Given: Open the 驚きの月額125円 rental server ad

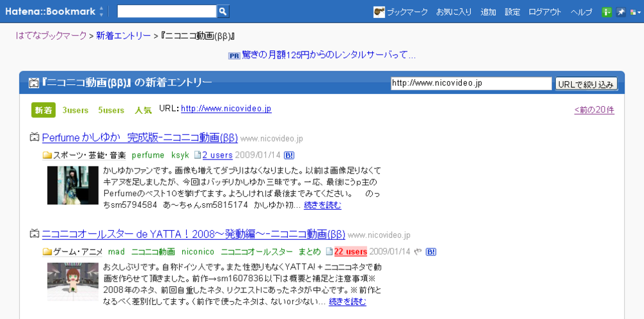Looking at the screenshot, I should click(329, 55).
